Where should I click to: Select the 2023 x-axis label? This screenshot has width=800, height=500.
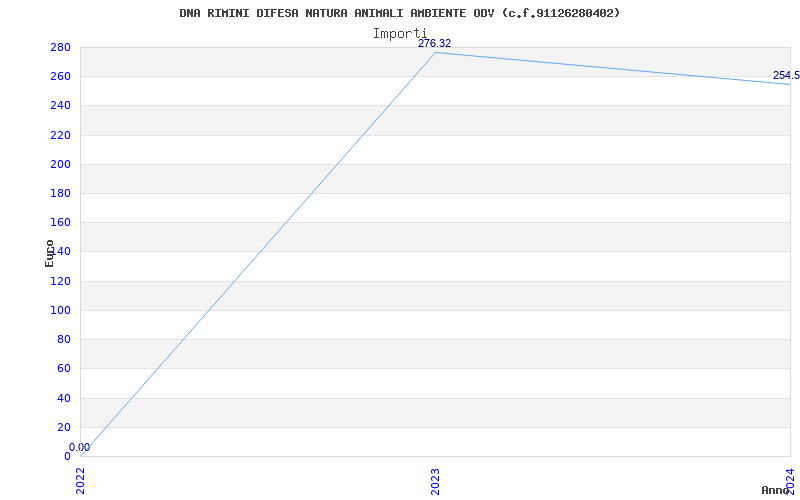435,482
